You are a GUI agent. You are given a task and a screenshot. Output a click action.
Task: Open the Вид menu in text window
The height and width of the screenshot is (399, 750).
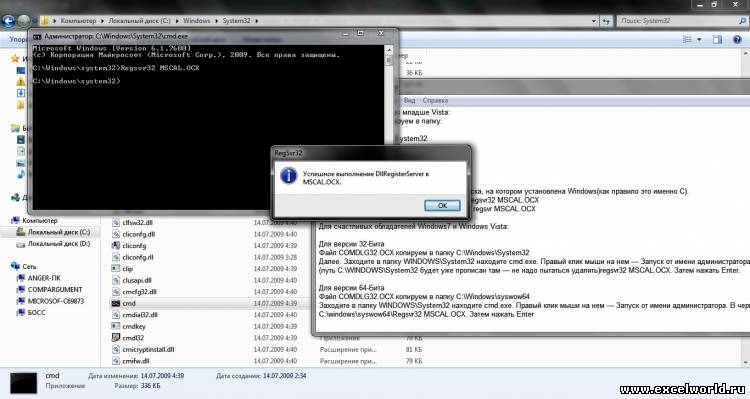click(x=409, y=100)
